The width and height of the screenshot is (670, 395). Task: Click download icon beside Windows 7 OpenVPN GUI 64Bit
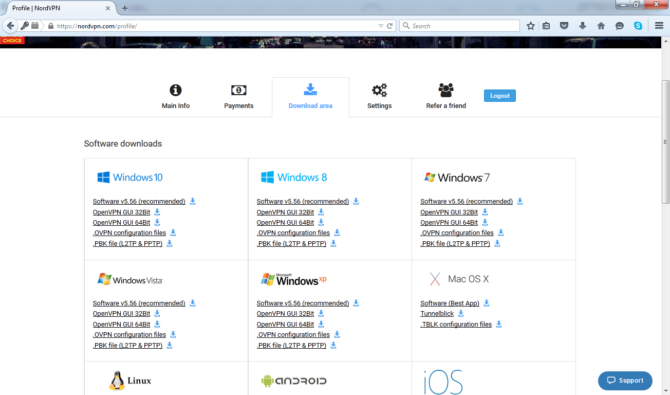pos(485,222)
